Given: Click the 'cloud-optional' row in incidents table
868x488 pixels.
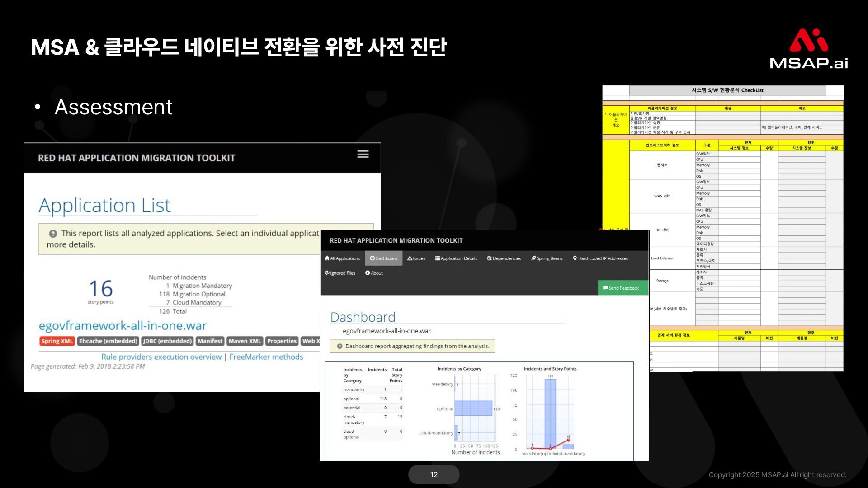Looking at the screenshot, I should [x=373, y=434].
